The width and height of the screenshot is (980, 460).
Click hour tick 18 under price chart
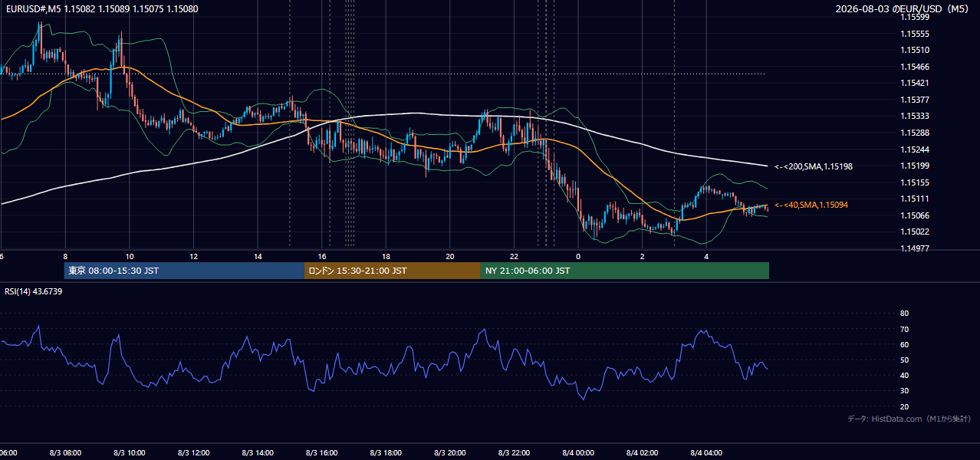coord(386,256)
